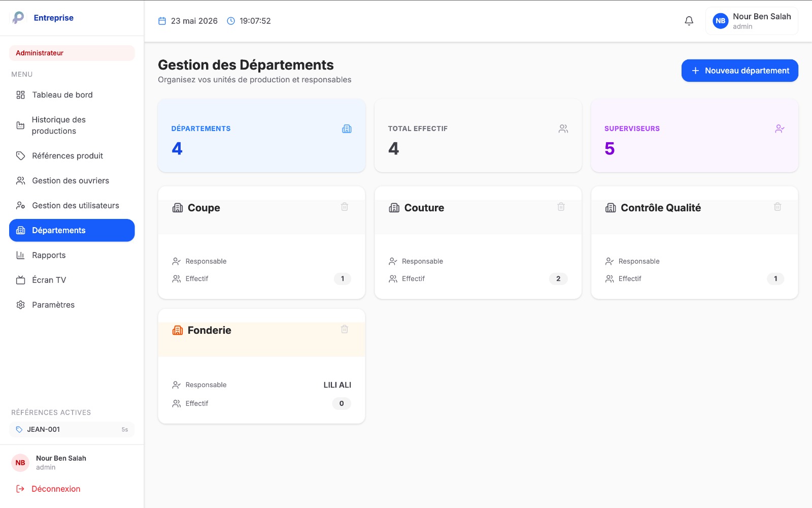Click the Couture building icon
Image resolution: width=812 pixels, height=508 pixels.
pyautogui.click(x=394, y=208)
